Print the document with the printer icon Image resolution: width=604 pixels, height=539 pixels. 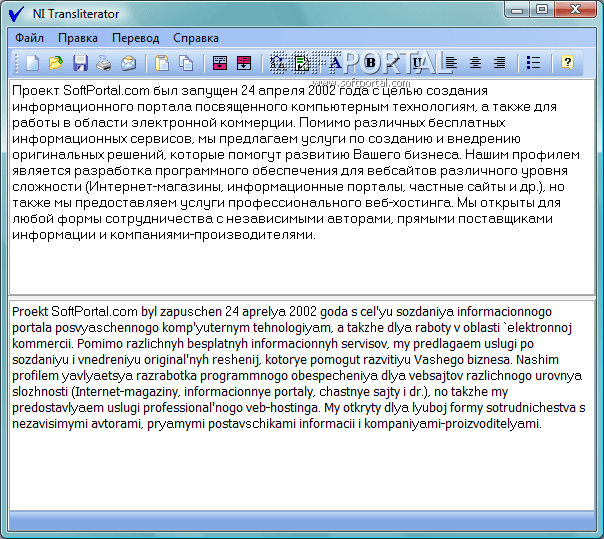click(104, 63)
